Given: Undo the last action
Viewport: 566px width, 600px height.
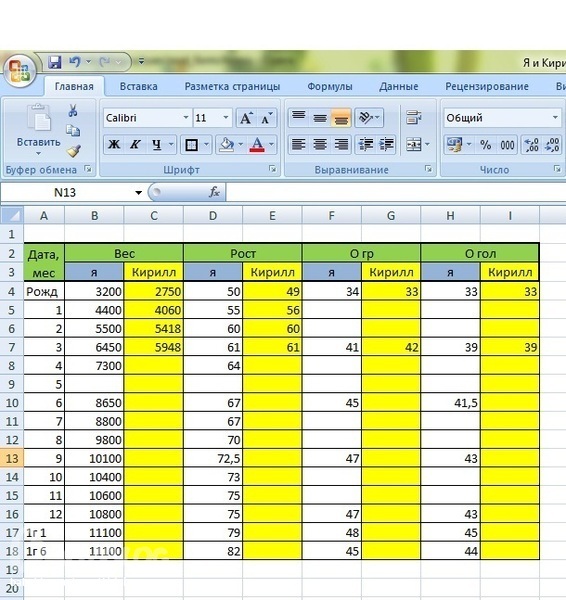Looking at the screenshot, I should (x=75, y=62).
